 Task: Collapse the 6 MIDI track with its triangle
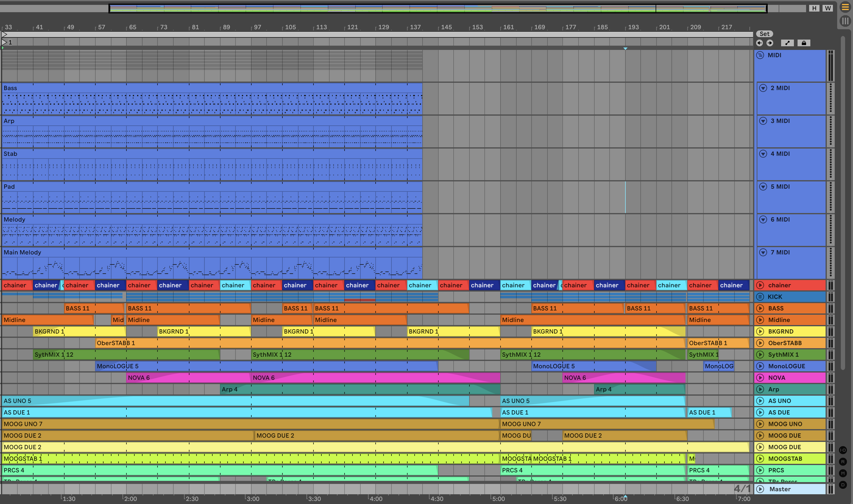[x=763, y=219]
